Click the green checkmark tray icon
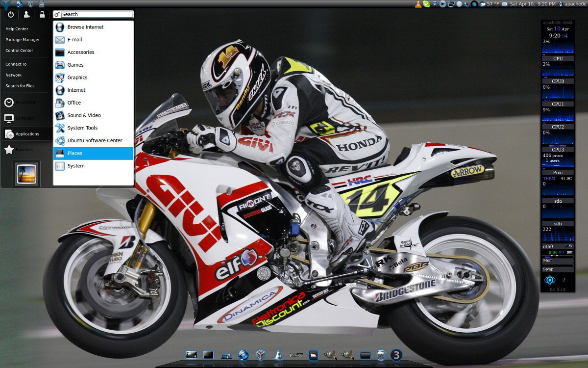This screenshot has height=368, width=588. (426, 4)
